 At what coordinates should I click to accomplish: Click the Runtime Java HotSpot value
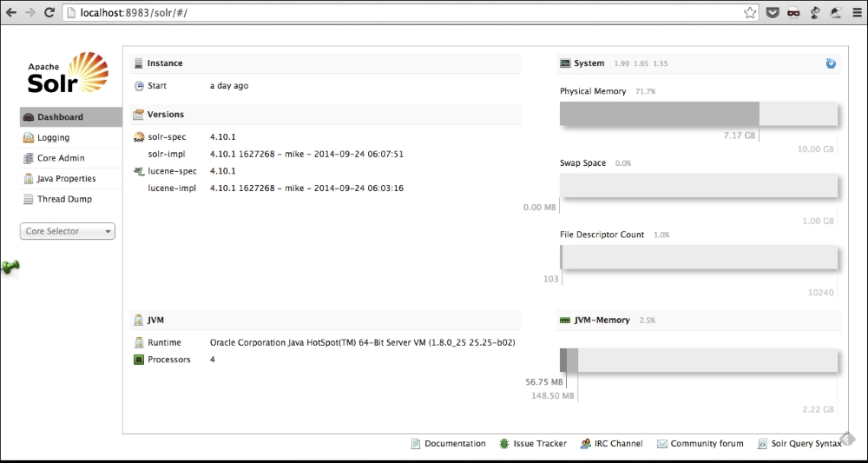tap(363, 343)
